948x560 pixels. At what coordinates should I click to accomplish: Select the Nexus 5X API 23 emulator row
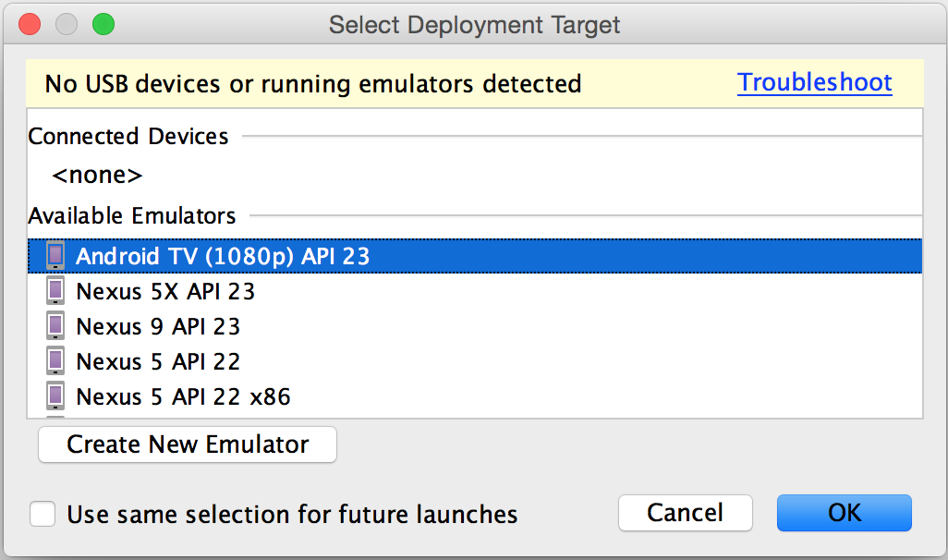click(475, 291)
